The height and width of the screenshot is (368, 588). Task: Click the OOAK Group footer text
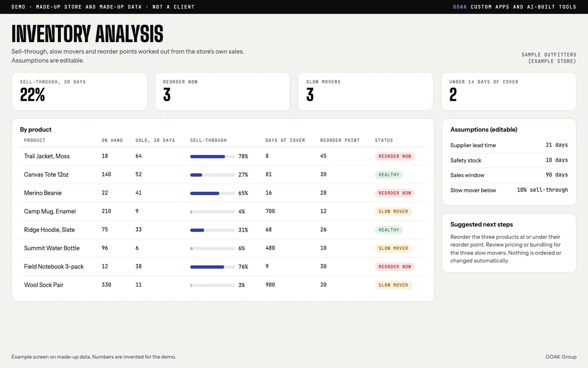[x=561, y=357]
